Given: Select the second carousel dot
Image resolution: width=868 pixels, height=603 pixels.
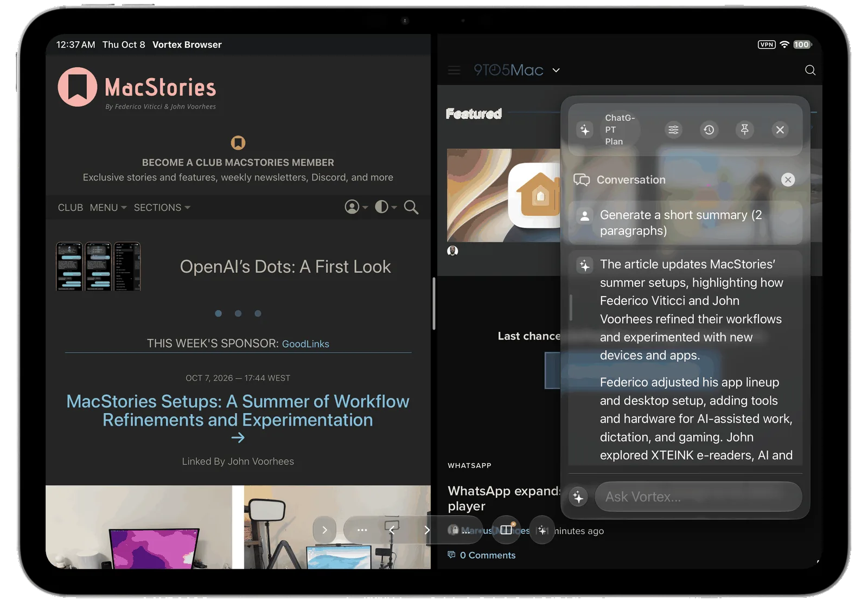Looking at the screenshot, I should coord(238,313).
